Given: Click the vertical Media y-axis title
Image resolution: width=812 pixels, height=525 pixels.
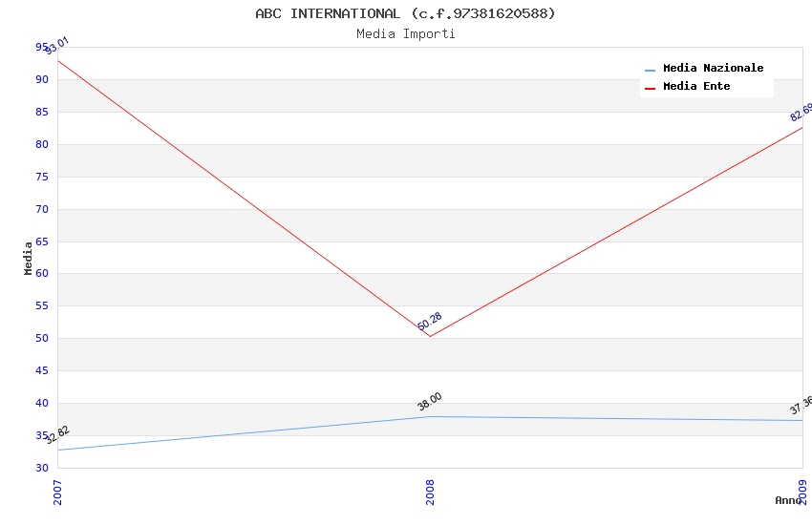Looking at the screenshot, I should [29, 258].
